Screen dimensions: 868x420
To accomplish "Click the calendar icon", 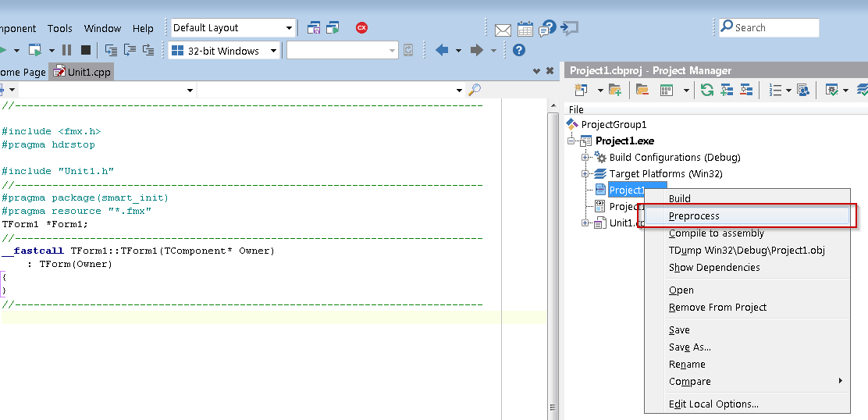I will click(525, 29).
